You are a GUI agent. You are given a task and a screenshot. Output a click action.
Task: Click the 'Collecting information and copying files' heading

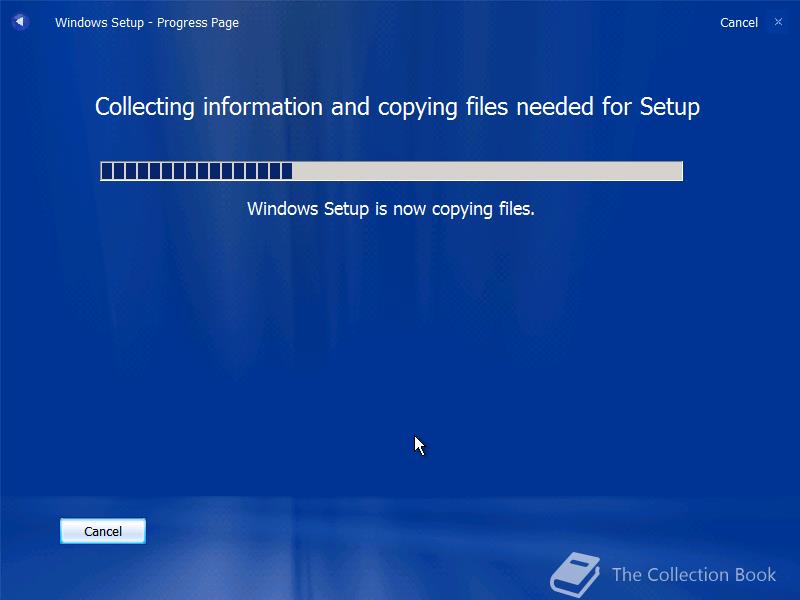point(397,107)
